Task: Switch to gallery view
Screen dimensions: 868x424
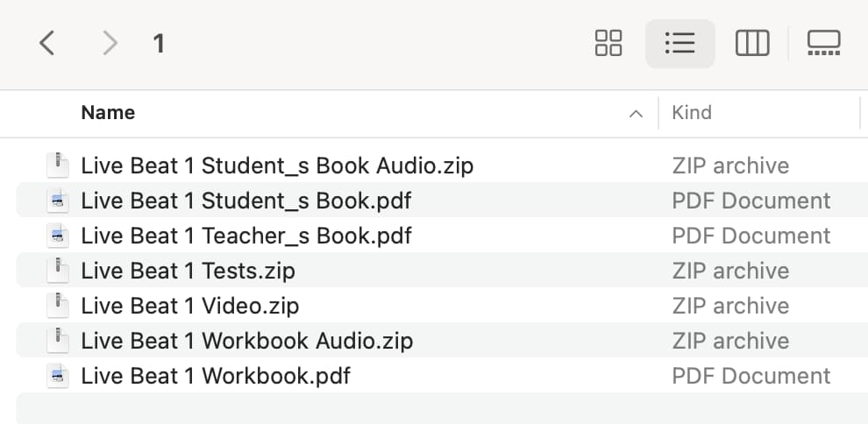Action: [x=823, y=43]
